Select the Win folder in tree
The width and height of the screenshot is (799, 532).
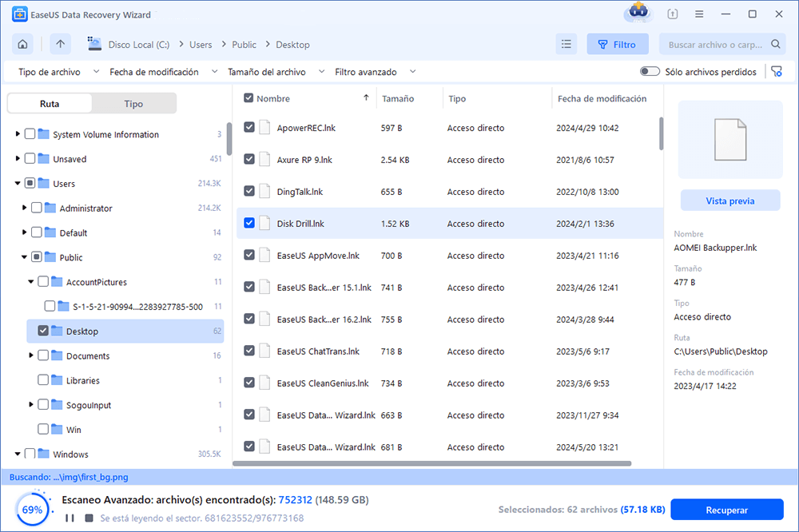(x=74, y=430)
